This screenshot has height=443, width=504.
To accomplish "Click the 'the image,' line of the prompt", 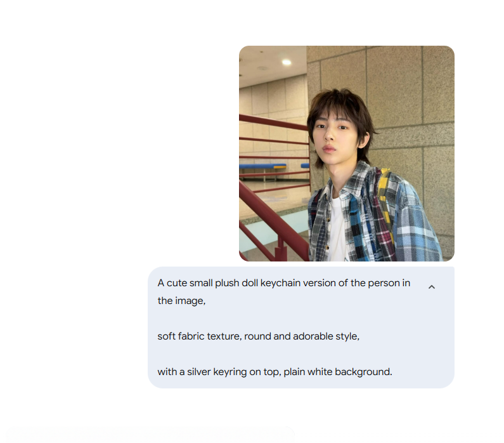I will click(x=181, y=301).
